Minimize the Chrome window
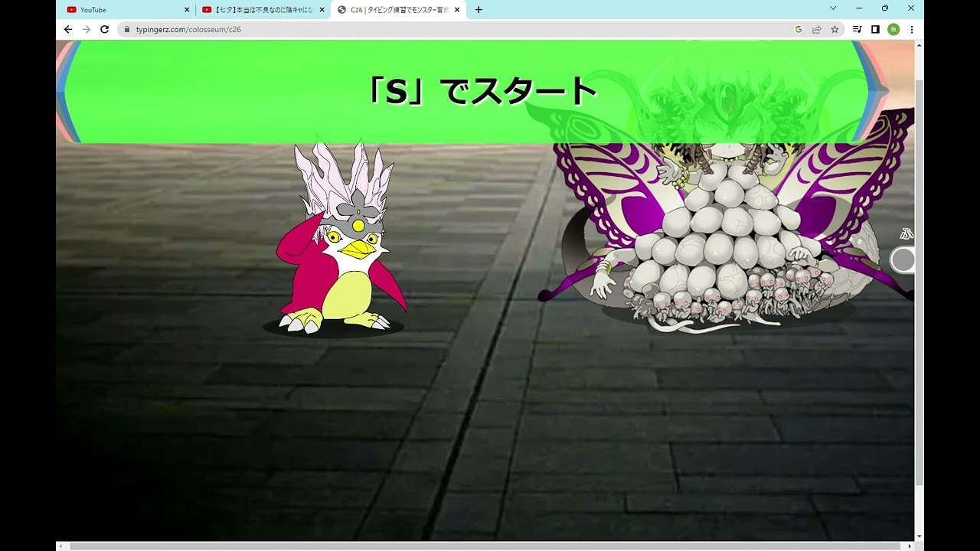The width and height of the screenshot is (980, 551). click(x=859, y=8)
